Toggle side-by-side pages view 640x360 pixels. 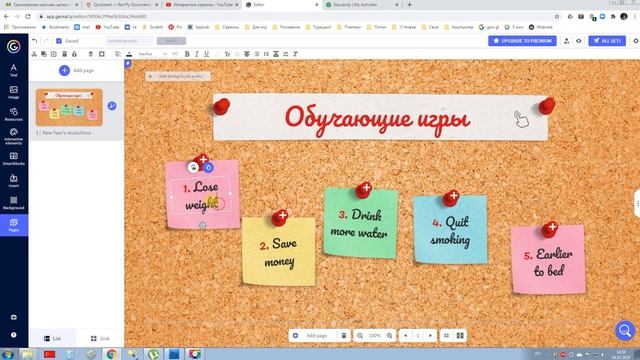point(460,336)
